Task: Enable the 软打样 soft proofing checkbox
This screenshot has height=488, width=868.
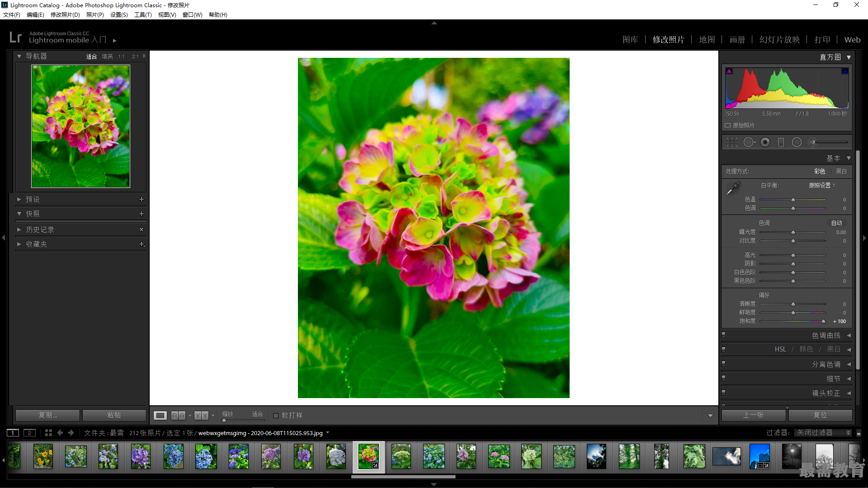Action: [x=276, y=416]
